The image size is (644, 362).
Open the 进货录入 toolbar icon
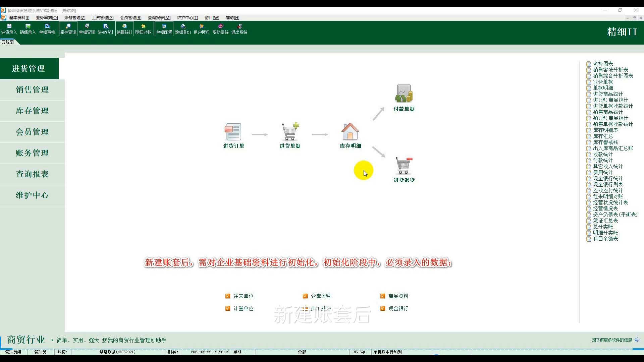click(9, 29)
